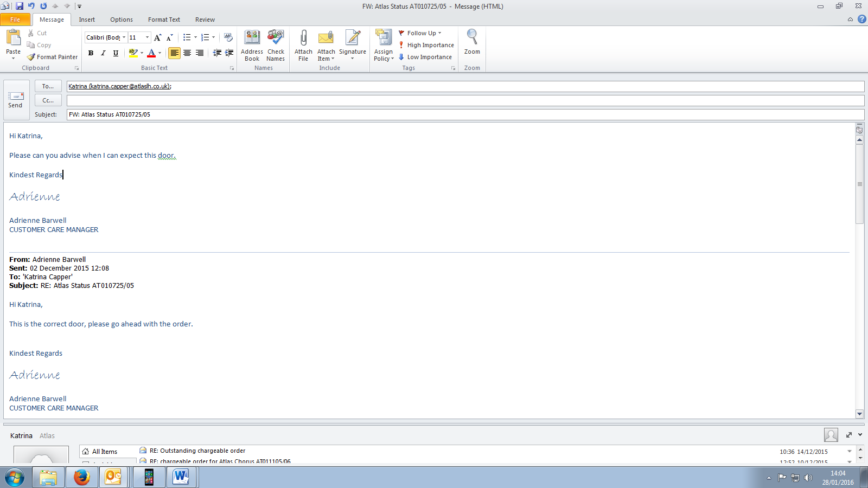Click the Paste clipboard icon
Image resolution: width=868 pixels, height=488 pixels.
pyautogui.click(x=13, y=39)
